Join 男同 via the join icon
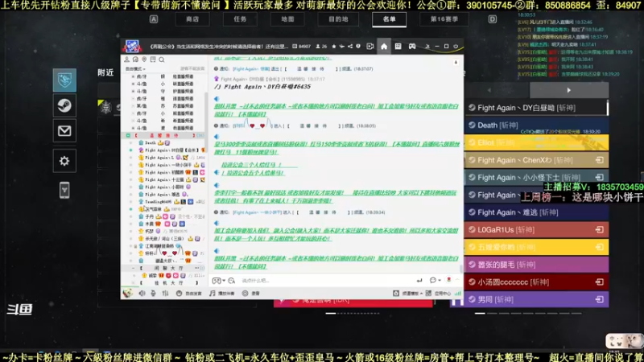This screenshot has width=644, height=362. (600, 299)
